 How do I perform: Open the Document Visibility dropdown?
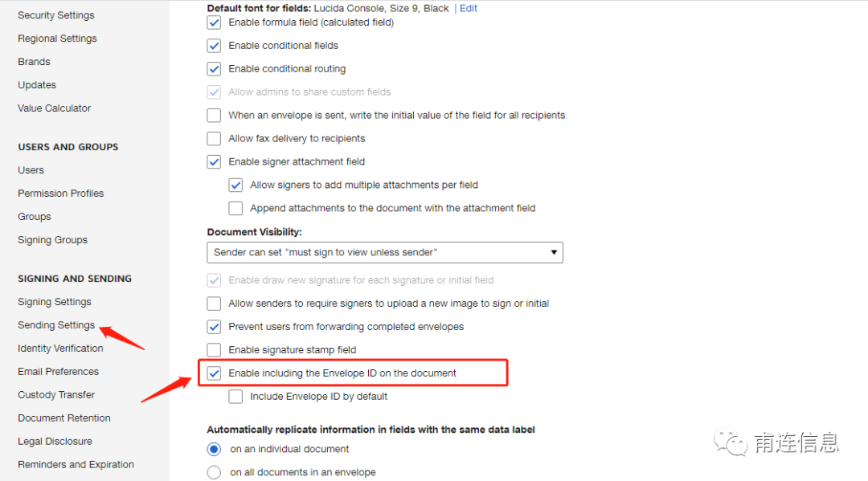click(384, 253)
